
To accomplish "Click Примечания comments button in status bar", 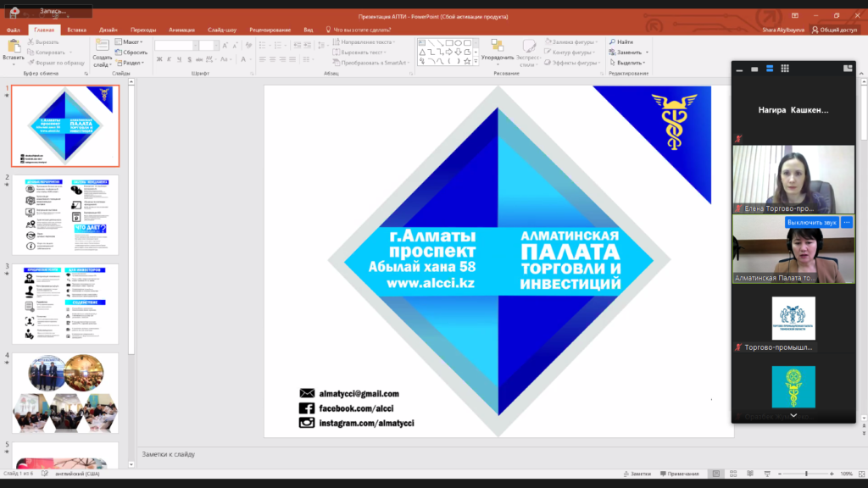I will tap(679, 474).
